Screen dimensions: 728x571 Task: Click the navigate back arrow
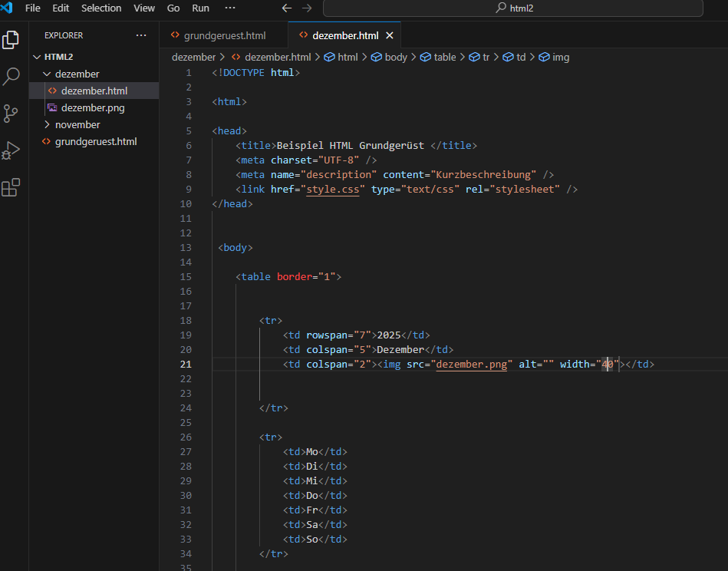pyautogui.click(x=287, y=8)
